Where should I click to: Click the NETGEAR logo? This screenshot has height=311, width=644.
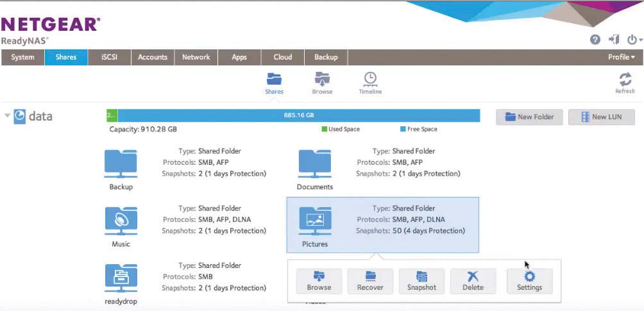[x=51, y=24]
